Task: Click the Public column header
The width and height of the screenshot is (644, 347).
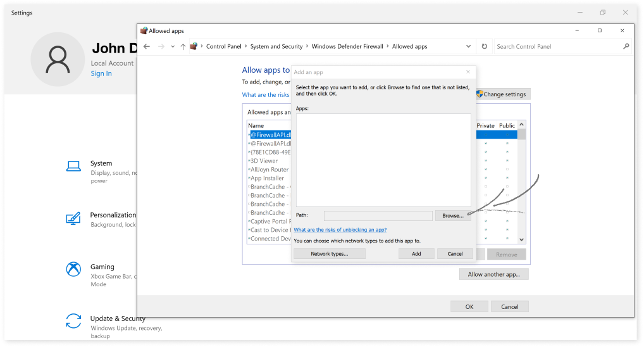Action: point(507,125)
